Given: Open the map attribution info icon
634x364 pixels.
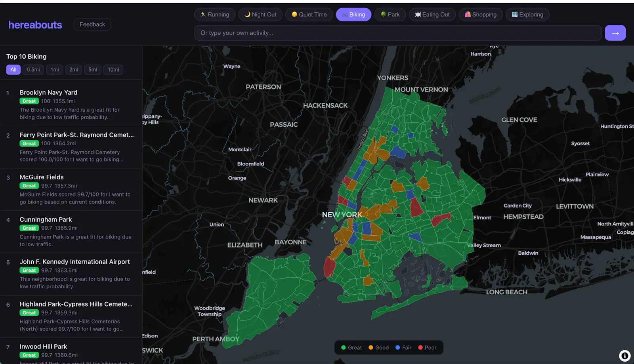Looking at the screenshot, I should click(x=624, y=356).
